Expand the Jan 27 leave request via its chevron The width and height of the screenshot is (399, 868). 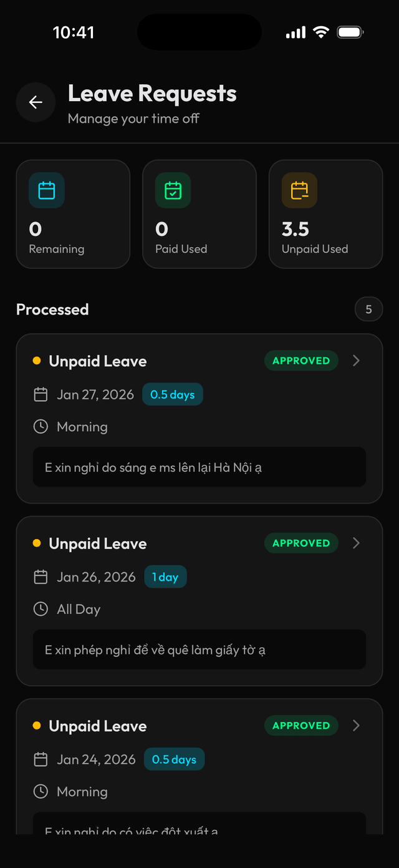356,361
